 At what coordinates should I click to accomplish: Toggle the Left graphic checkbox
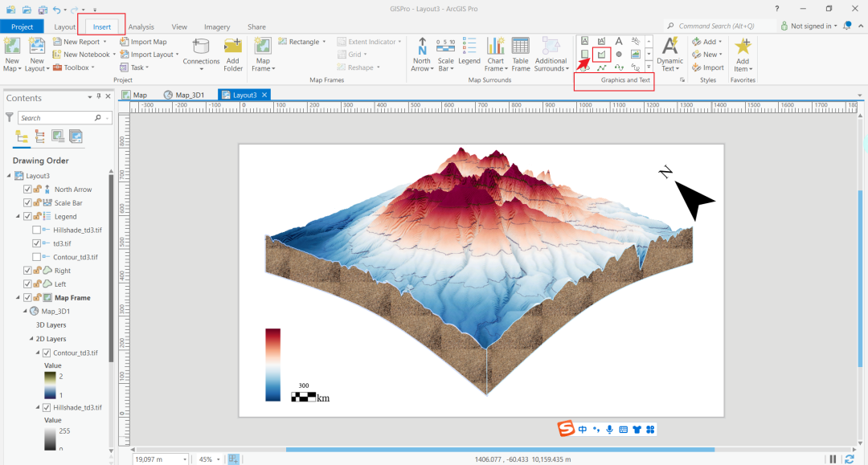[27, 283]
